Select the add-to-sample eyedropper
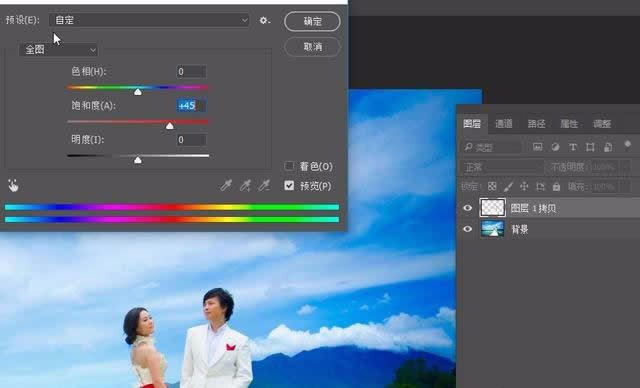 (x=245, y=185)
